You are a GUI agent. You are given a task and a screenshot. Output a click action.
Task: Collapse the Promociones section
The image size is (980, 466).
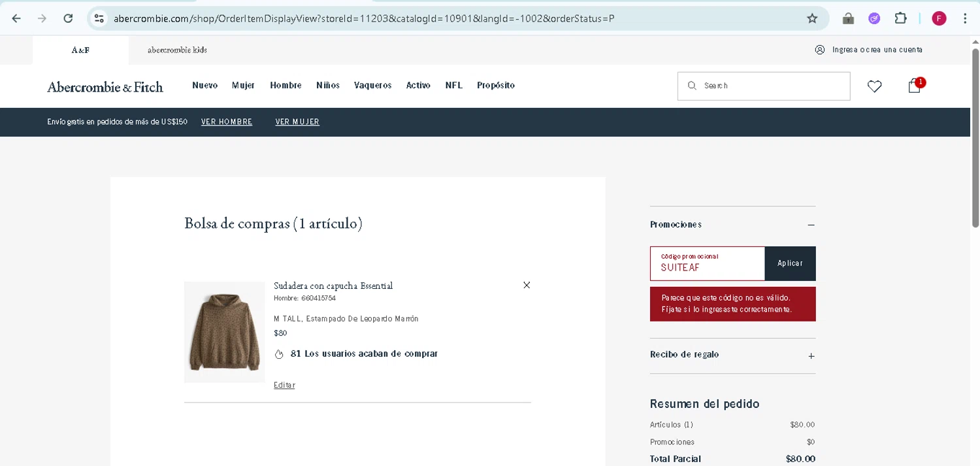tap(811, 225)
